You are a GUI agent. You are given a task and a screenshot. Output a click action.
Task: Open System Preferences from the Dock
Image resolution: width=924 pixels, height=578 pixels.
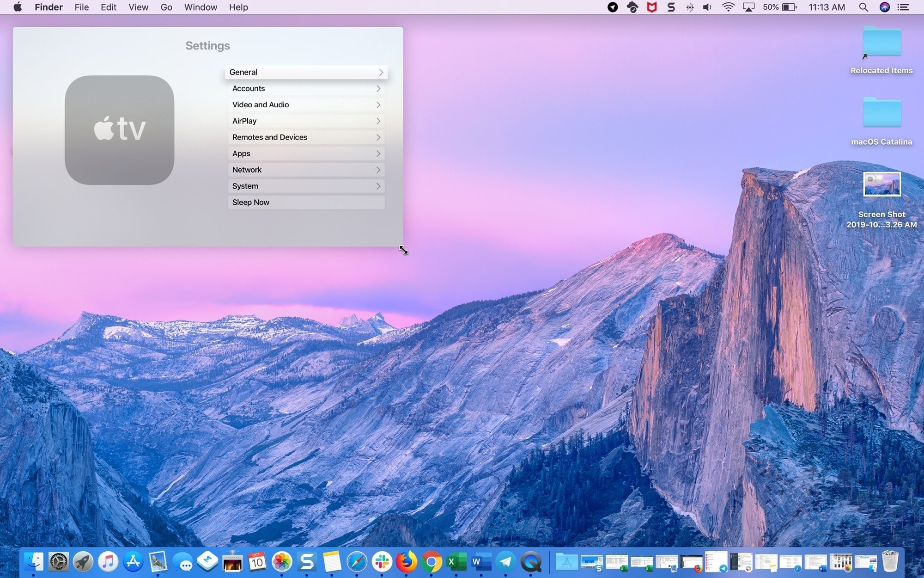[59, 562]
